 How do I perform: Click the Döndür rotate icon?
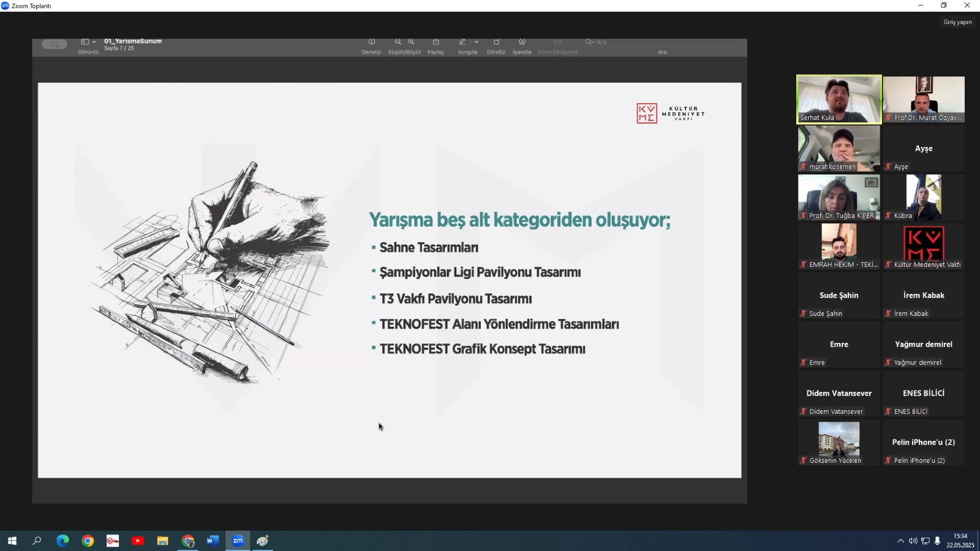pos(497,42)
